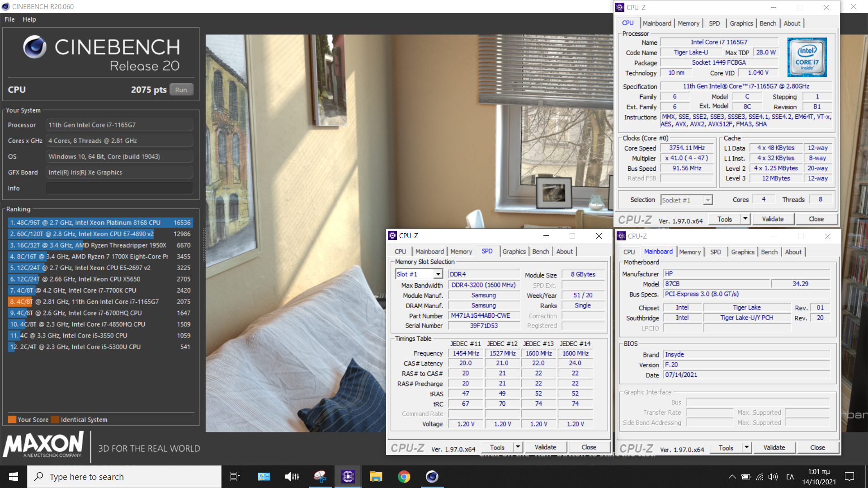Click Tools button in top CPU-Z window
The width and height of the screenshot is (868, 488).
pyautogui.click(x=725, y=219)
